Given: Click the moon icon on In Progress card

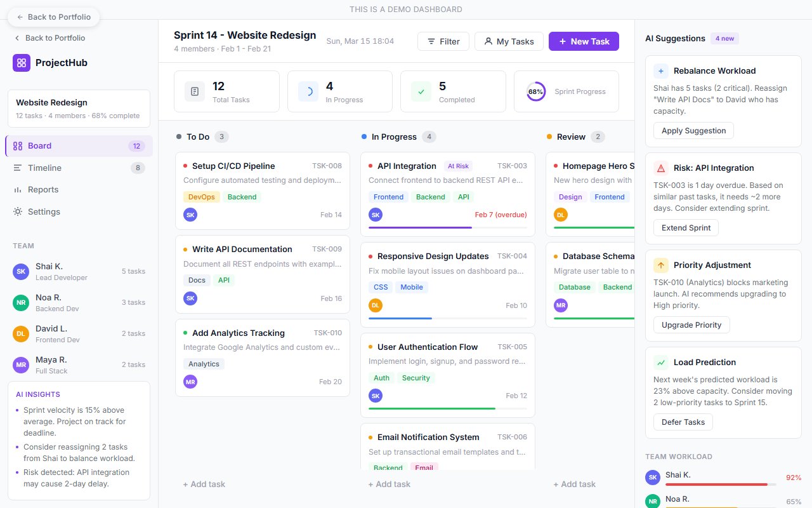Looking at the screenshot, I should (x=308, y=91).
